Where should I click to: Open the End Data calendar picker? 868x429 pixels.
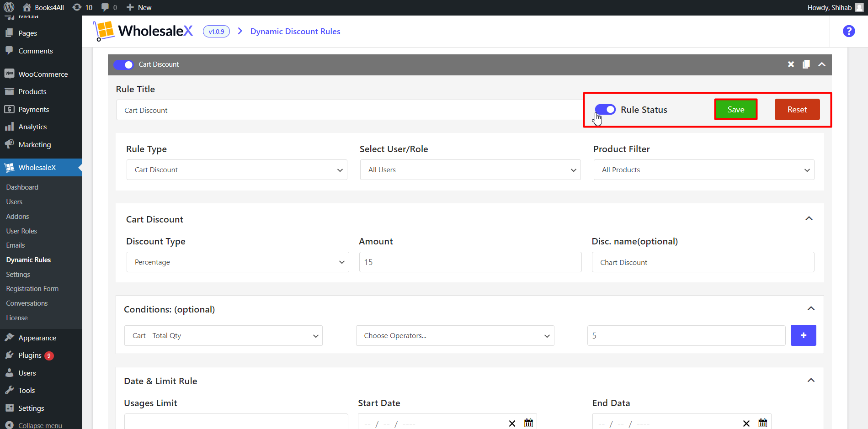(763, 423)
